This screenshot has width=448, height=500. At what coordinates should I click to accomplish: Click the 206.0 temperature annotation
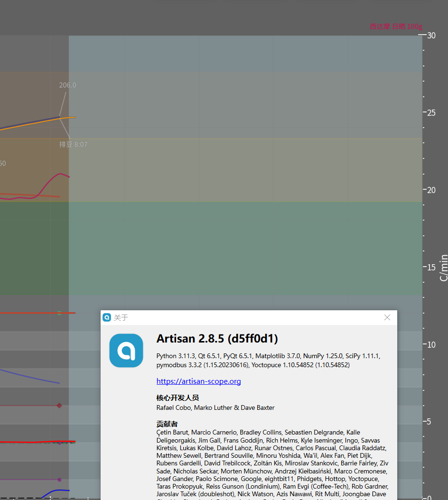(67, 85)
